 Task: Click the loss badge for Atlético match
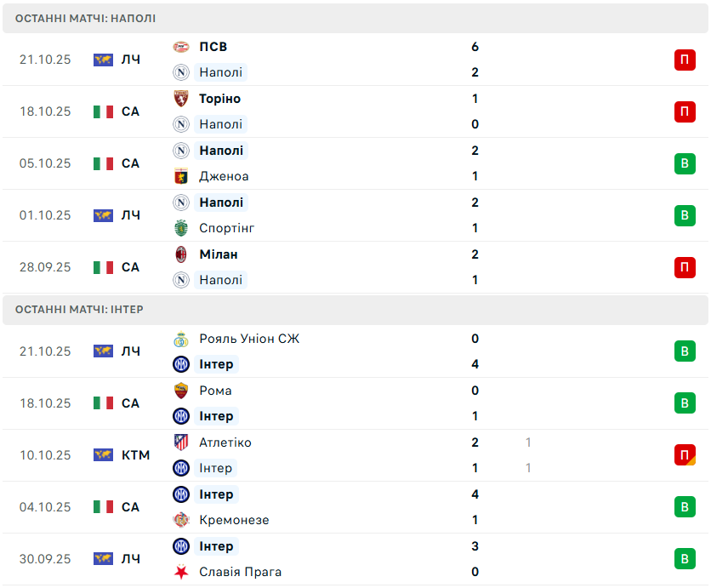tap(685, 455)
